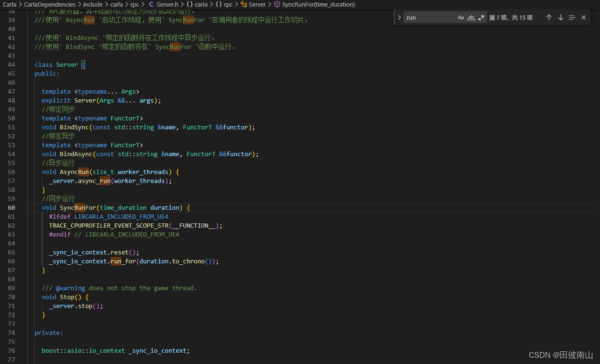Click the 'private:' keyword

[49, 332]
